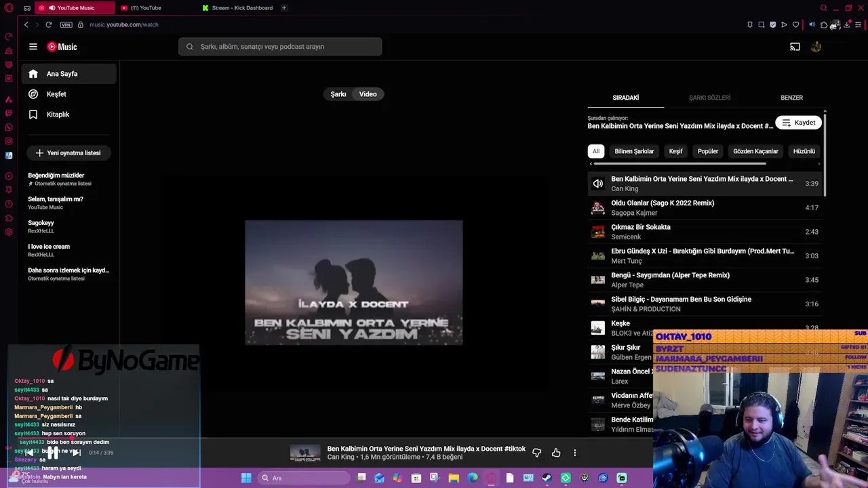Viewport: 868px width, 488px height.
Task: Toggle the ad blocker shield icon
Action: tap(772, 24)
